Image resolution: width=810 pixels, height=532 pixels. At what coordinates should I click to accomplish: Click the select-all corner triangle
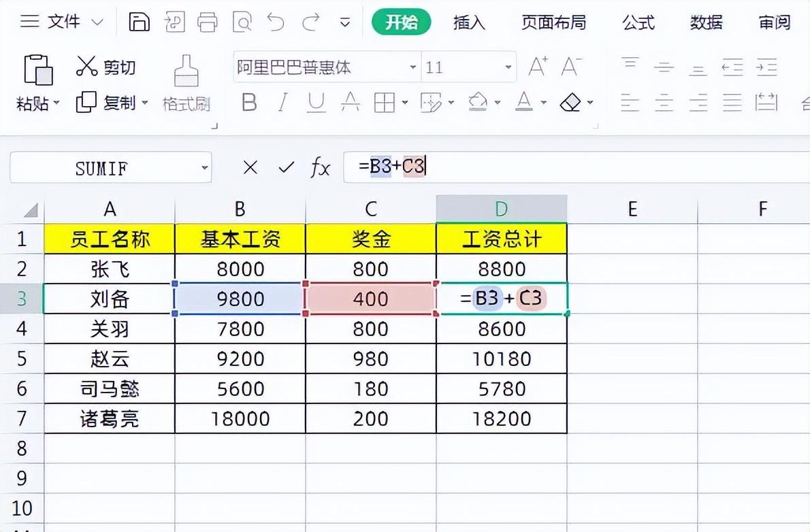click(x=31, y=210)
